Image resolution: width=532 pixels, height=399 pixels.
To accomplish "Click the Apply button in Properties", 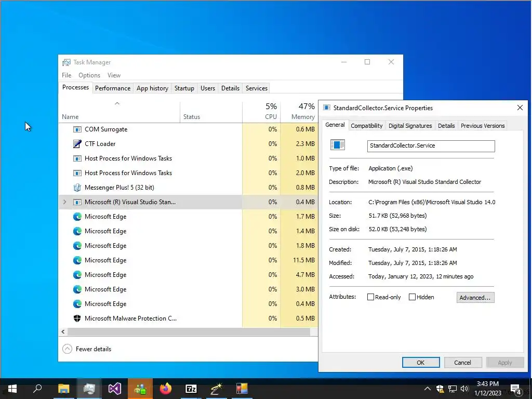I will click(504, 363).
